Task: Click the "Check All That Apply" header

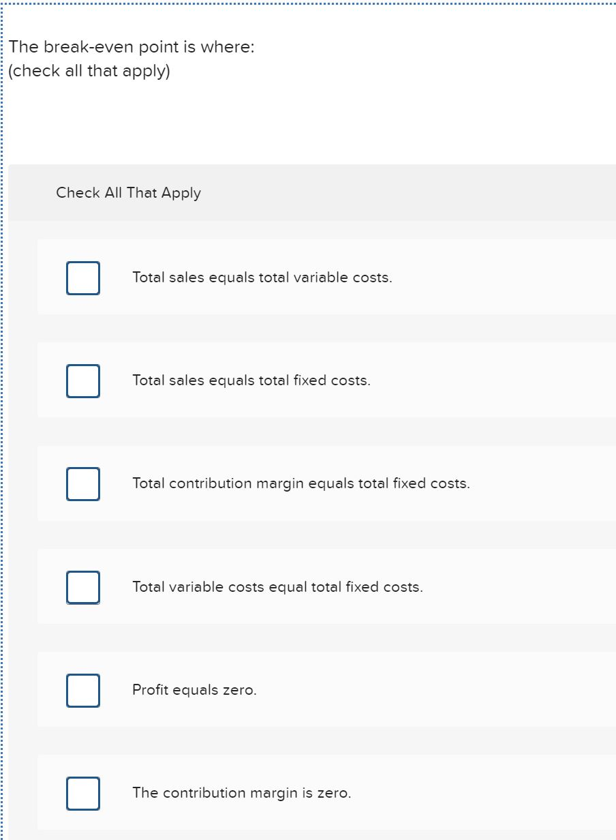Action: tap(128, 193)
